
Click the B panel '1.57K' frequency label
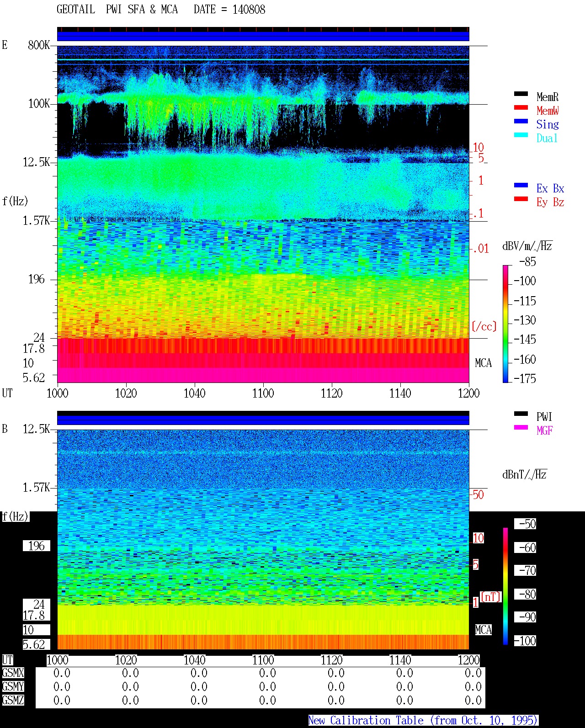click(36, 487)
